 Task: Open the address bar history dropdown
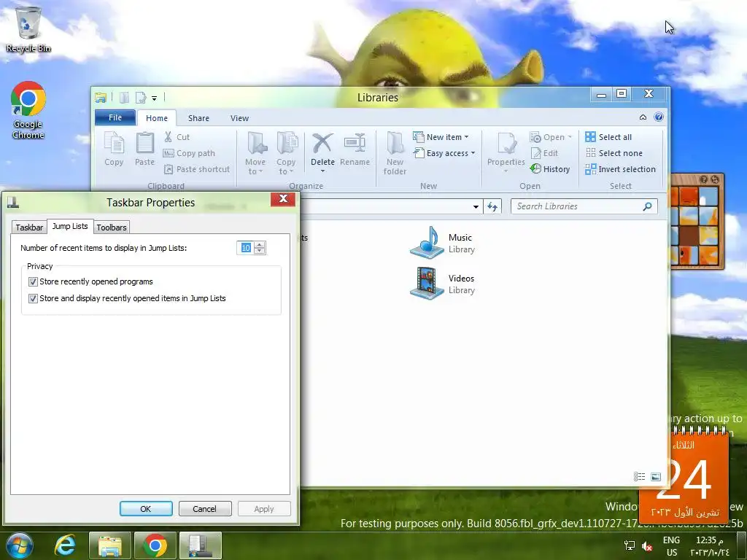pyautogui.click(x=476, y=206)
